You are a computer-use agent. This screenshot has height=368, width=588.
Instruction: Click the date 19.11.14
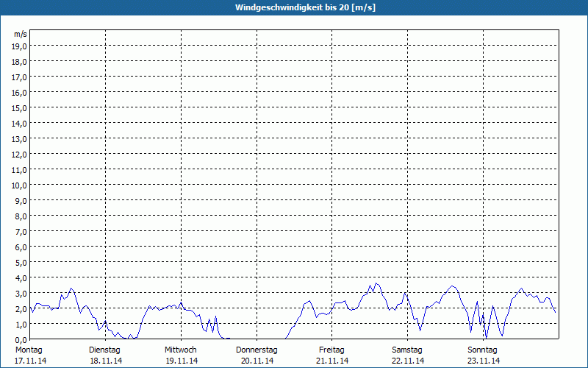[182, 361]
